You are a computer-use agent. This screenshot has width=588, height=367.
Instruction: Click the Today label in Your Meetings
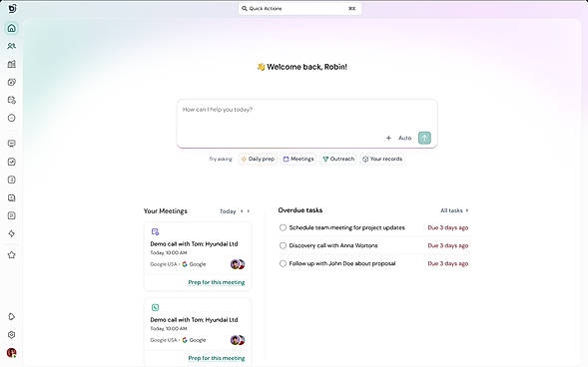click(228, 211)
